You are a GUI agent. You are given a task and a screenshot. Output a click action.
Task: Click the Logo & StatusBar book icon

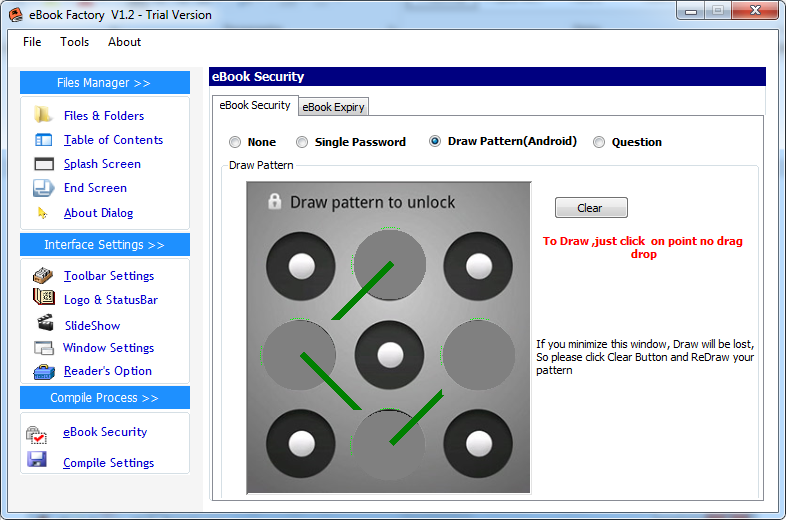[44, 297]
